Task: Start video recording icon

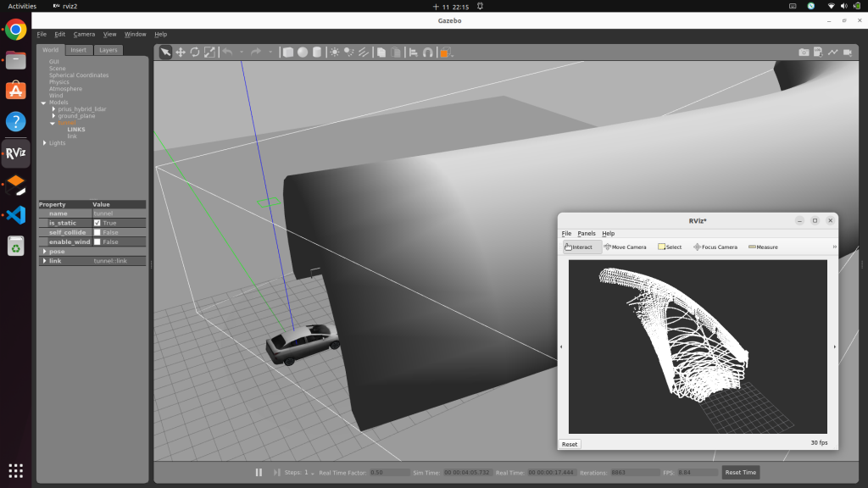Action: [848, 52]
